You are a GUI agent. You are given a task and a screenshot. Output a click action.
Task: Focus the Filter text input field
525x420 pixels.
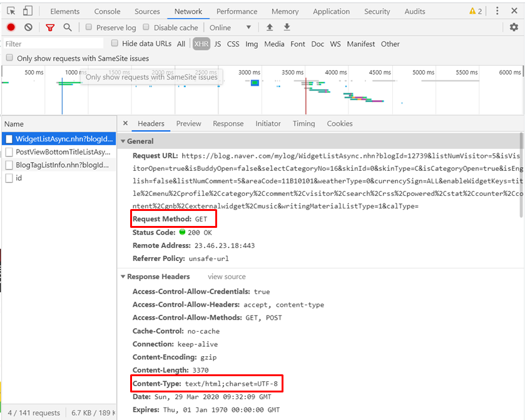pos(54,44)
